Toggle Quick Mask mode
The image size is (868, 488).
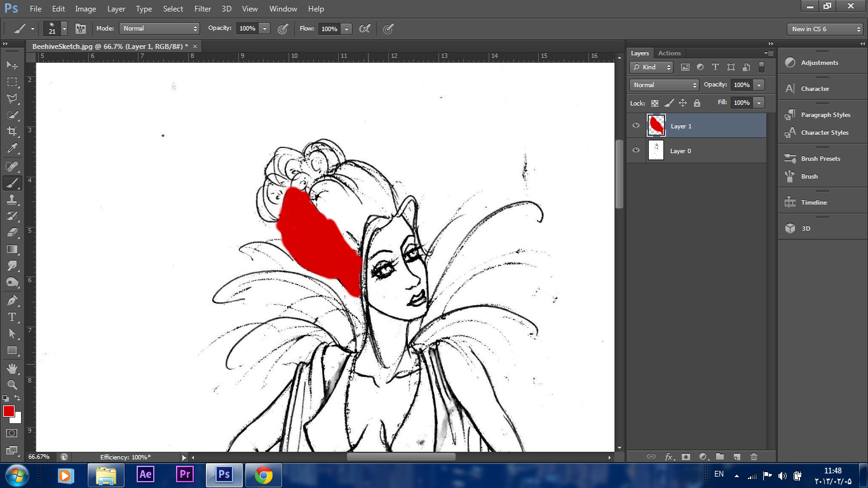[x=12, y=433]
